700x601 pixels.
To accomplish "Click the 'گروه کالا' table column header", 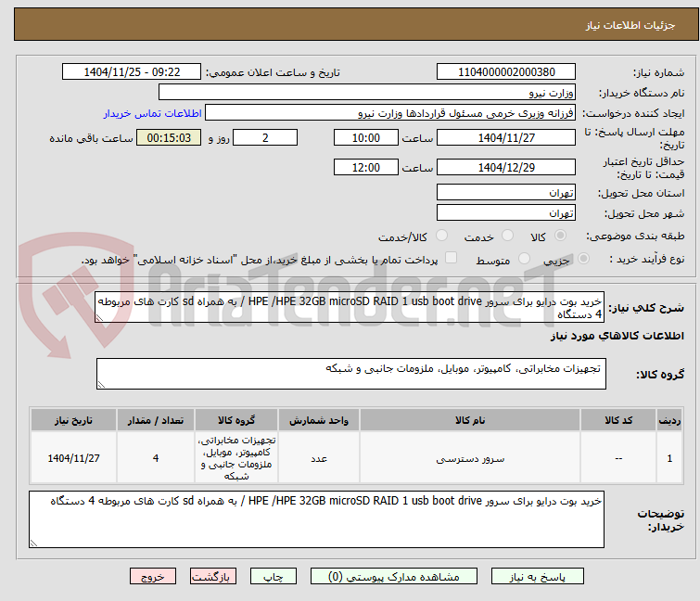I will point(236,420).
